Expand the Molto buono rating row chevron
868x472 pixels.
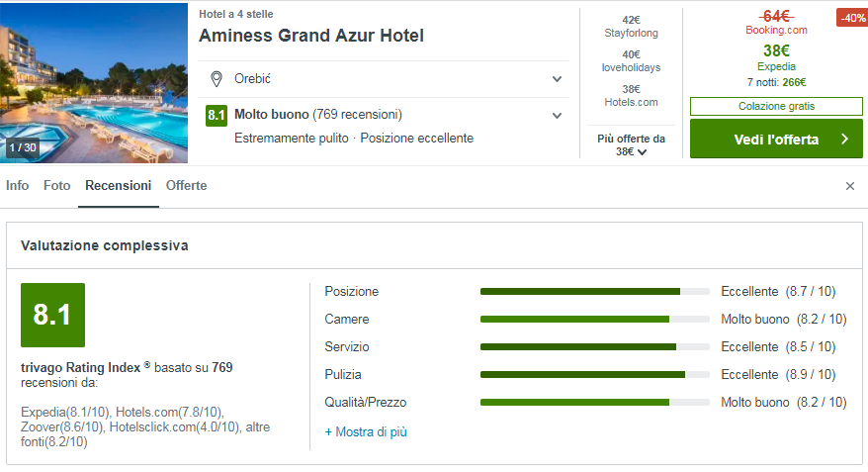(557, 116)
